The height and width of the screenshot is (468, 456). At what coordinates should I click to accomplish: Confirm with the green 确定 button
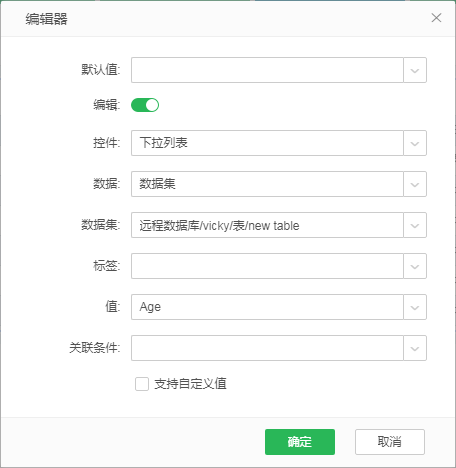(300, 442)
